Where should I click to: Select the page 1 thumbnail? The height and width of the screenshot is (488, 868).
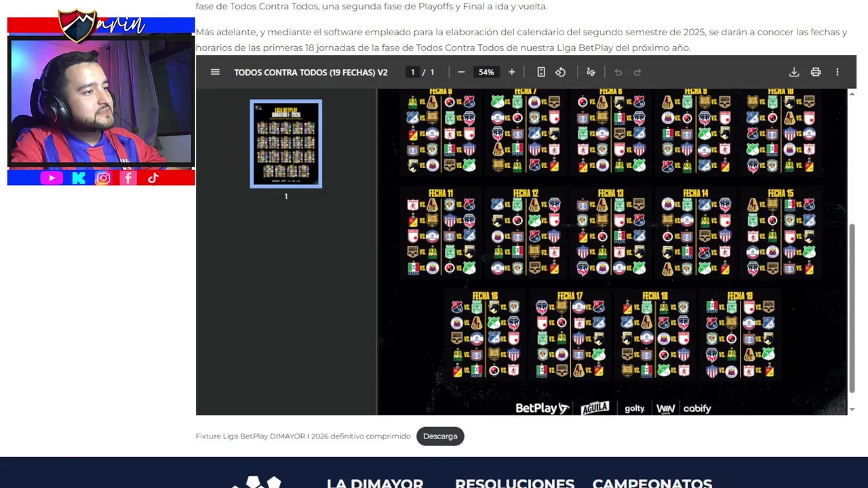coord(286,144)
